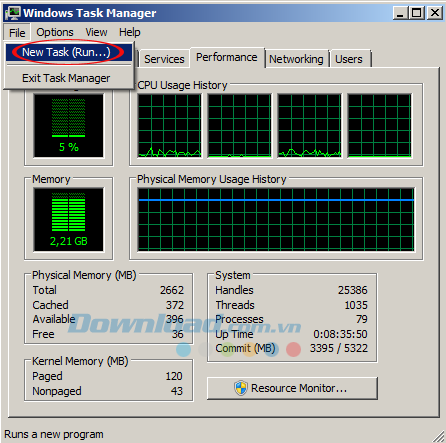
Task: Click the 'Memory' group label
Action: pos(51,179)
